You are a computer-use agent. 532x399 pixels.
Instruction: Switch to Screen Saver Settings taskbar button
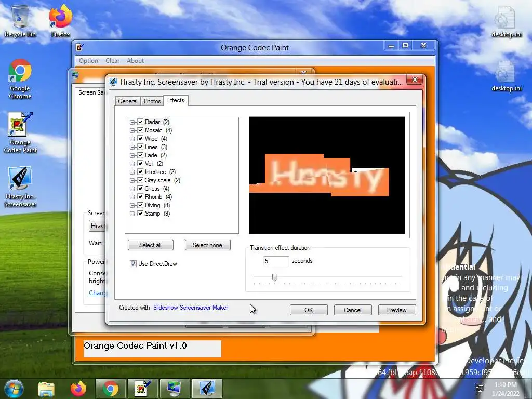tap(175, 389)
